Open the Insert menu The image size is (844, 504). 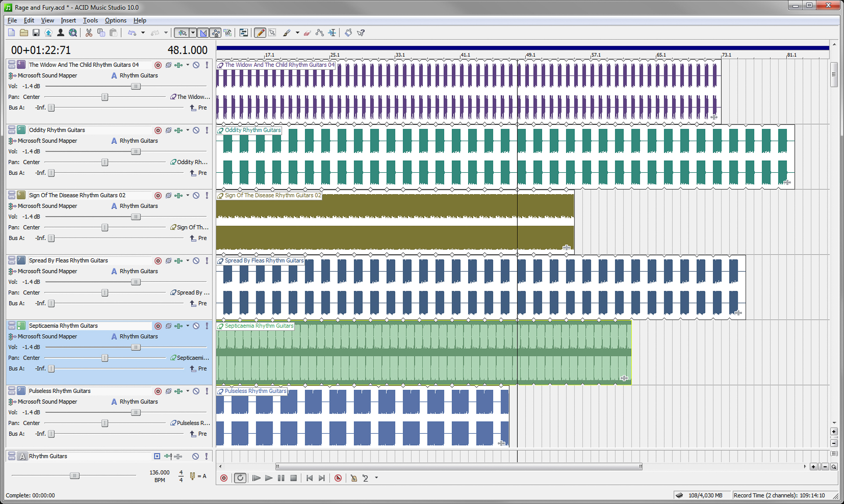pos(68,20)
